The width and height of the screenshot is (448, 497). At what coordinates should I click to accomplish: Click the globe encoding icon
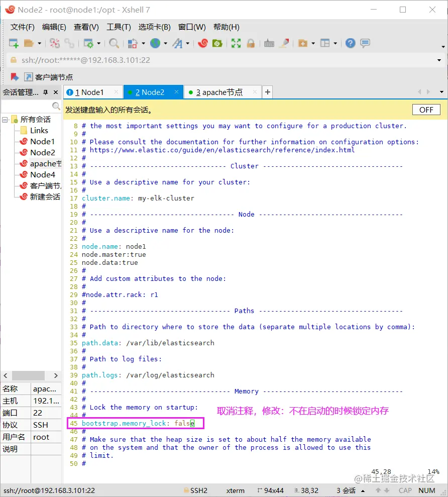coord(155,43)
